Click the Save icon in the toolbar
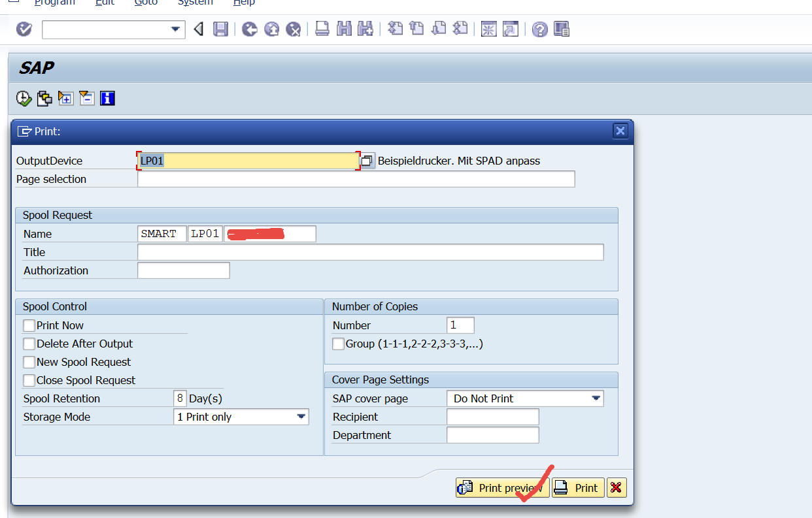The height and width of the screenshot is (518, 812). (220, 29)
